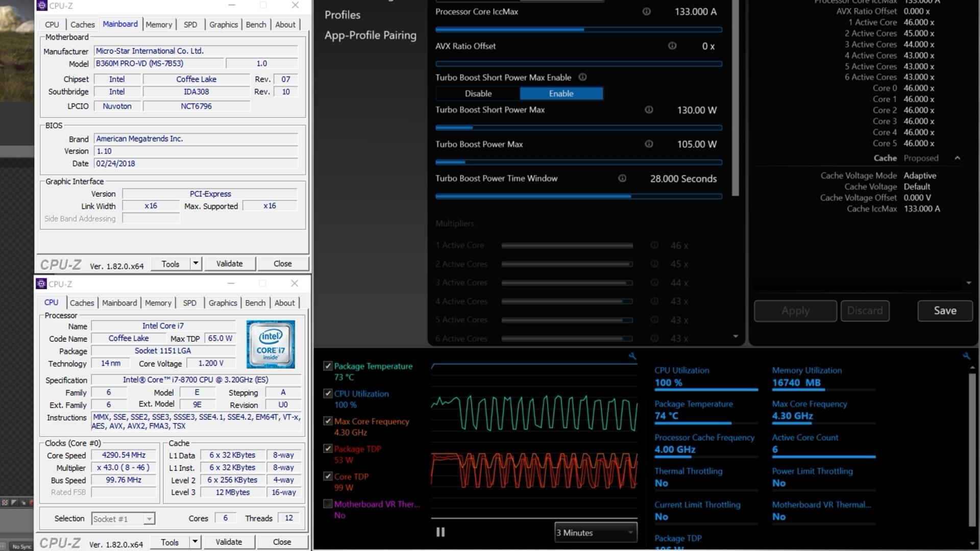Open the Socket #1 selection dropdown

coord(123,519)
